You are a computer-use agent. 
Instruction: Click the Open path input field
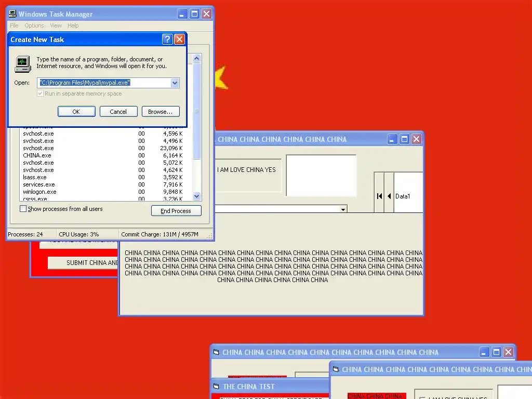pyautogui.click(x=104, y=83)
